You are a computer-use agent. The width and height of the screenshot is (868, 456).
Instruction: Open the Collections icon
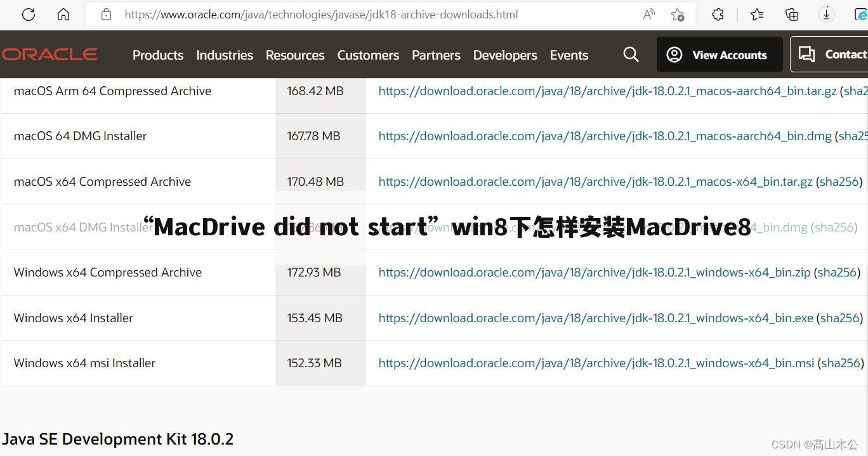tap(792, 14)
